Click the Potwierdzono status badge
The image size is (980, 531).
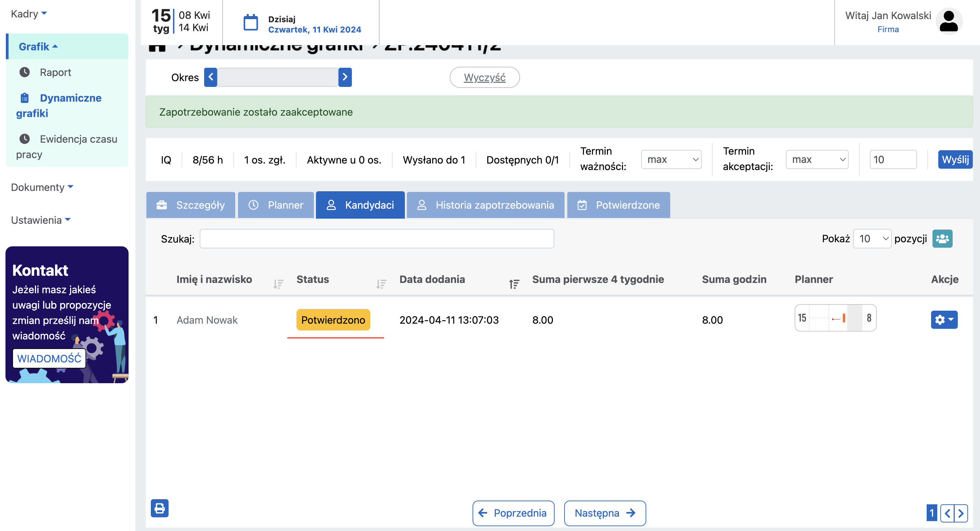tap(333, 320)
